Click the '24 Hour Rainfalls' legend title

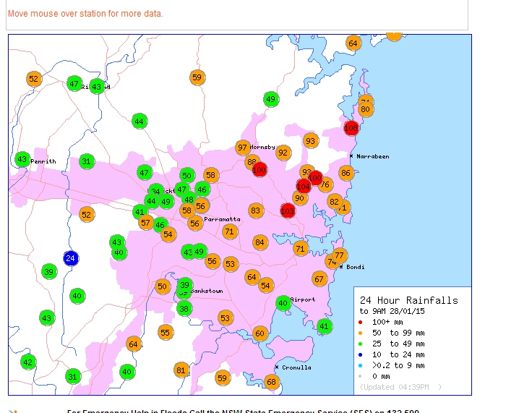click(408, 300)
